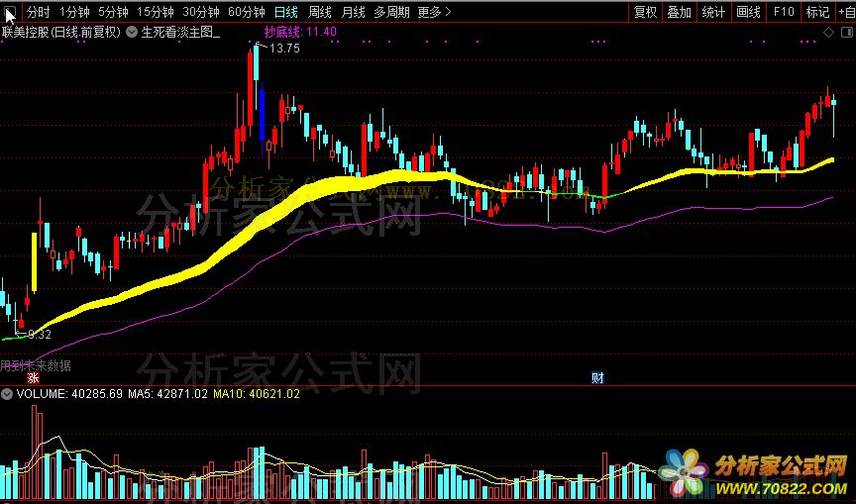Expand the 生死看淡主图 indicator dropdown arrow

132,33
